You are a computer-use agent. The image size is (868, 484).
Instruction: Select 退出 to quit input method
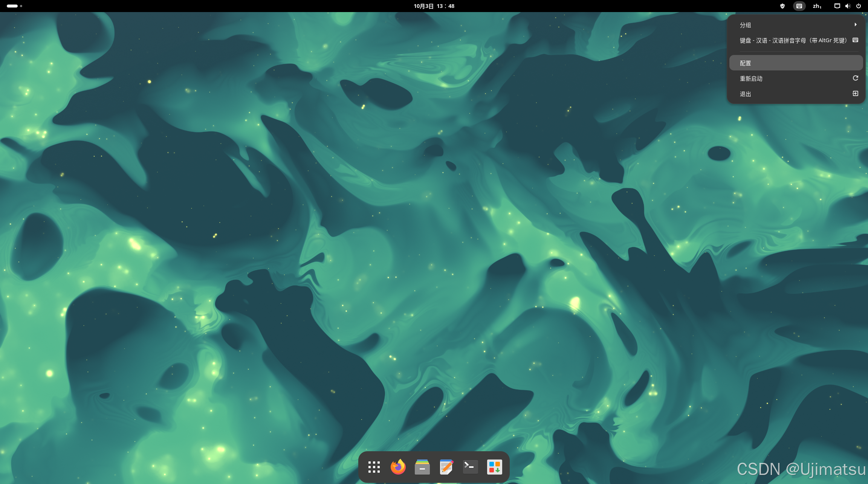pyautogui.click(x=796, y=94)
